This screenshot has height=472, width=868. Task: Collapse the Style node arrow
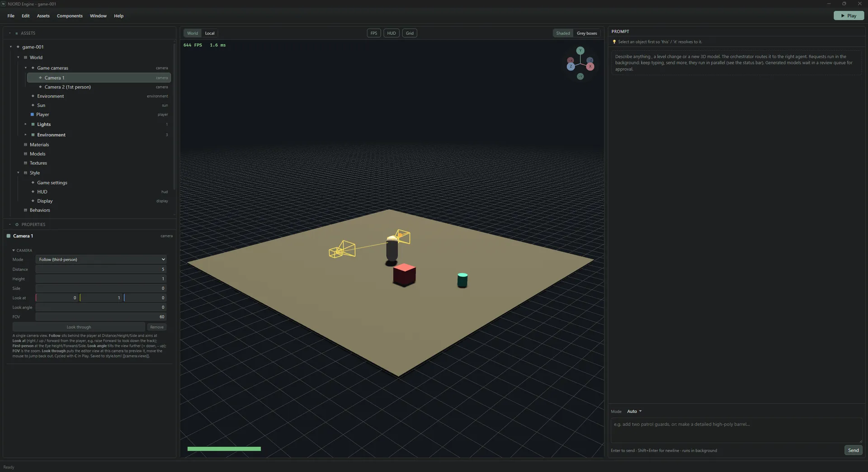[x=19, y=173]
